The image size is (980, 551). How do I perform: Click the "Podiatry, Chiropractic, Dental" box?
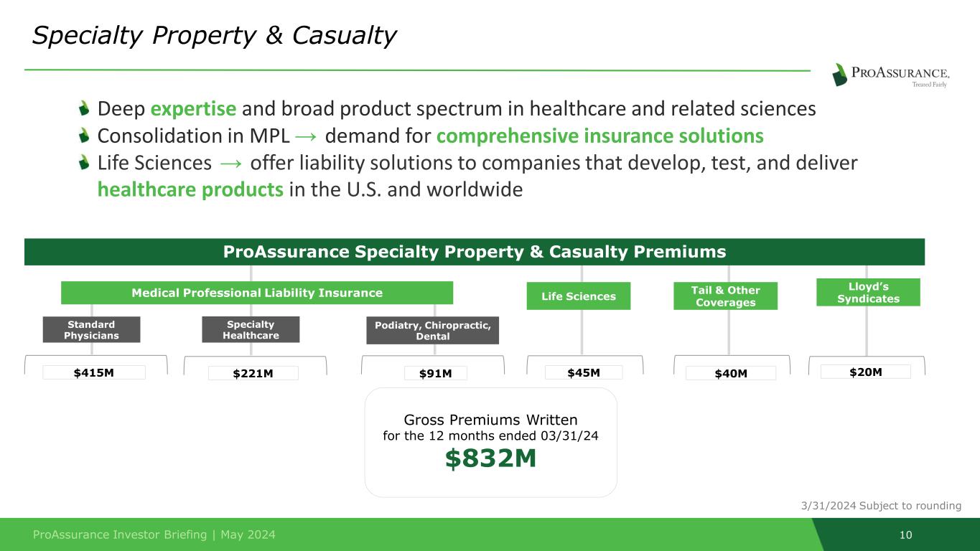coord(432,331)
